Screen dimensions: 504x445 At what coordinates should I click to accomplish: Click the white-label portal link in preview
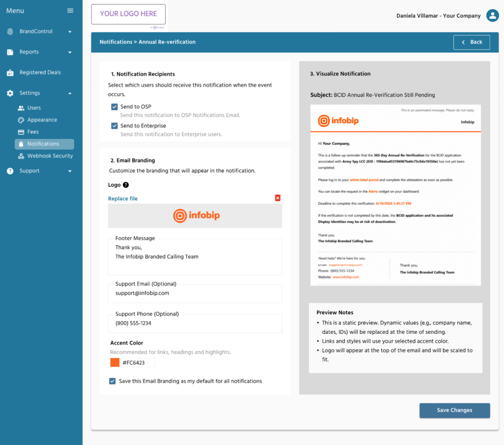[x=364, y=180]
